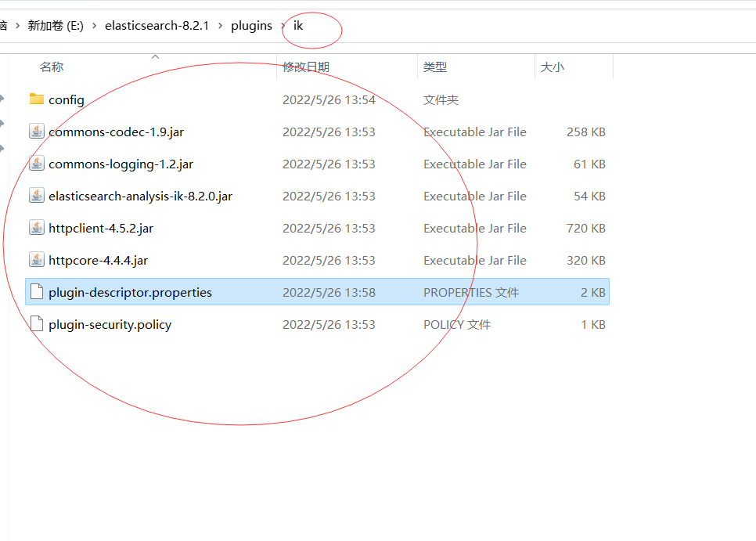Click the PROPERTIES 文件 type cell
This screenshot has height=541, width=756.
(x=471, y=292)
